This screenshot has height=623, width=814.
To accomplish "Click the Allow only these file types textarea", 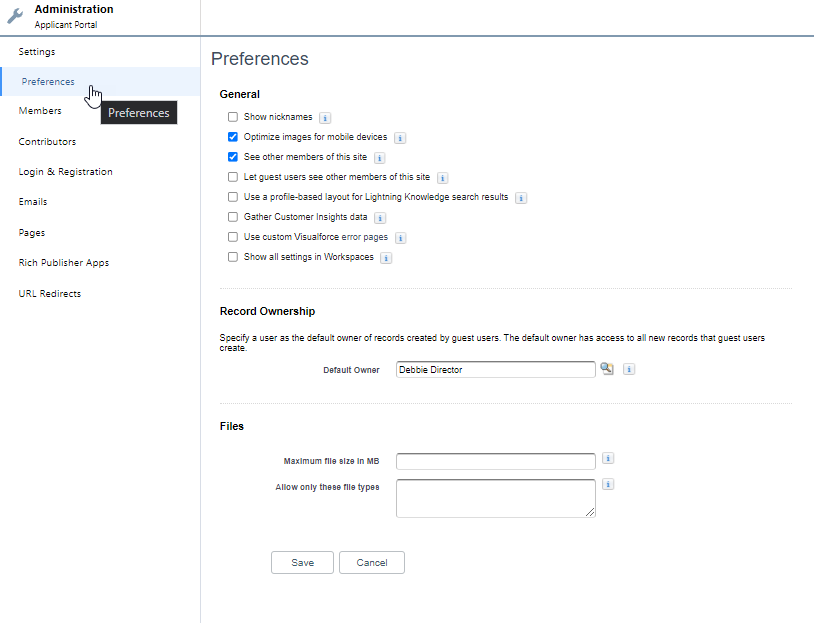I will pyautogui.click(x=495, y=498).
